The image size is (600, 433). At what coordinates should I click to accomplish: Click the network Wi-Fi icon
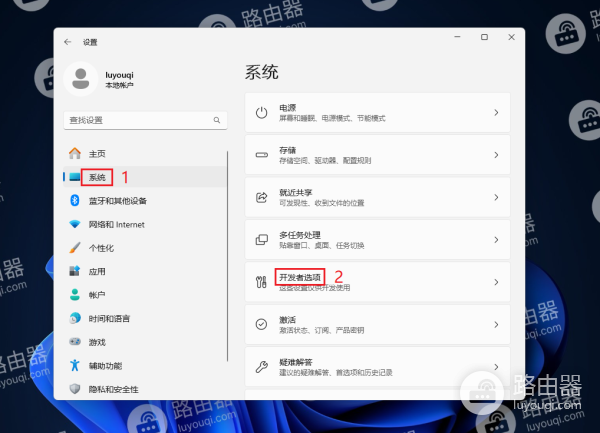pos(75,224)
